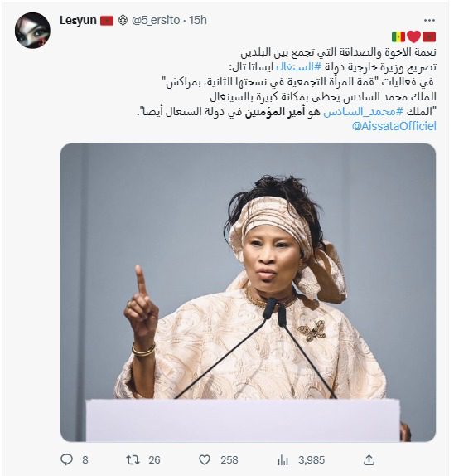Screen dimensions: 454x476
Task: Click the Leεyun display name
Action: (x=78, y=21)
